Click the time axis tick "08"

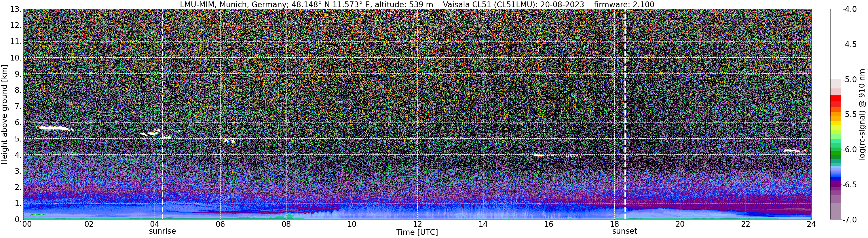286,224
